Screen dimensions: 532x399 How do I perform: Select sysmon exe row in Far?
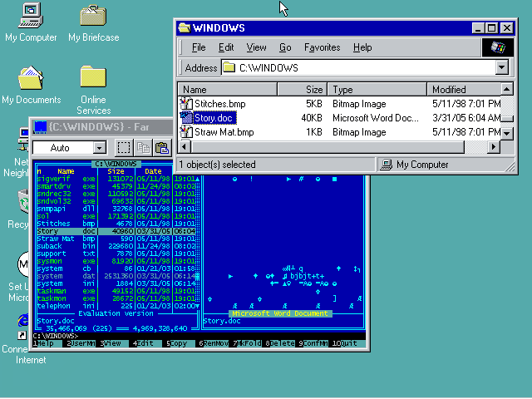point(116,261)
